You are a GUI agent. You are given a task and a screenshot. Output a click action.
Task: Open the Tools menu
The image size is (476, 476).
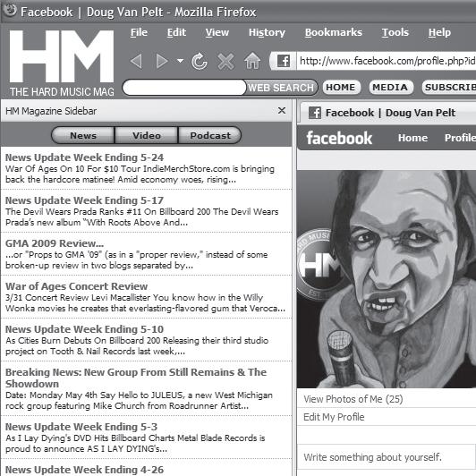(395, 32)
